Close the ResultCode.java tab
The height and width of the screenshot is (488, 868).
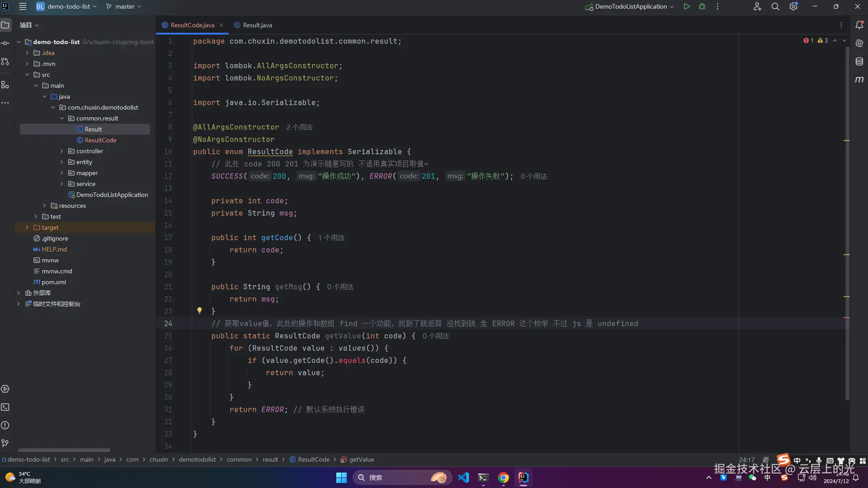tap(221, 25)
